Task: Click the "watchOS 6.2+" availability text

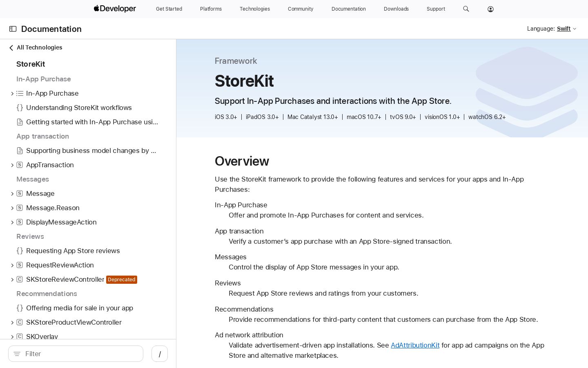Action: point(487,117)
